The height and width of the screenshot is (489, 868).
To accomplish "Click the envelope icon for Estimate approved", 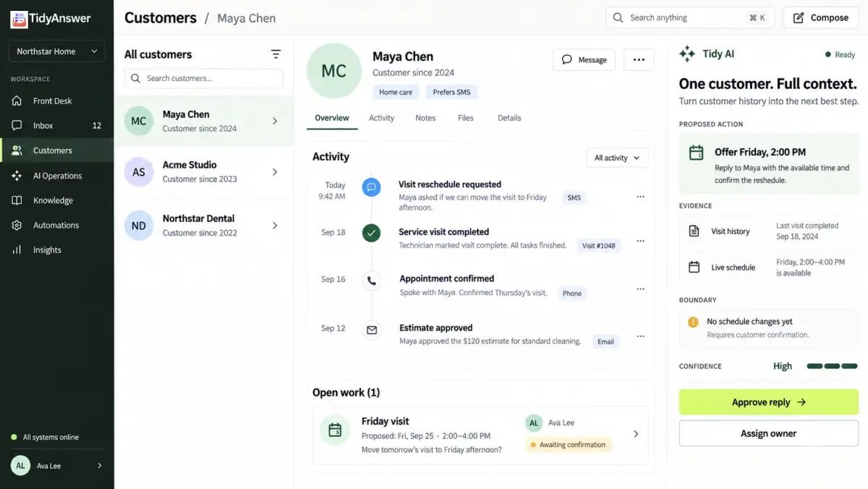I will (372, 330).
